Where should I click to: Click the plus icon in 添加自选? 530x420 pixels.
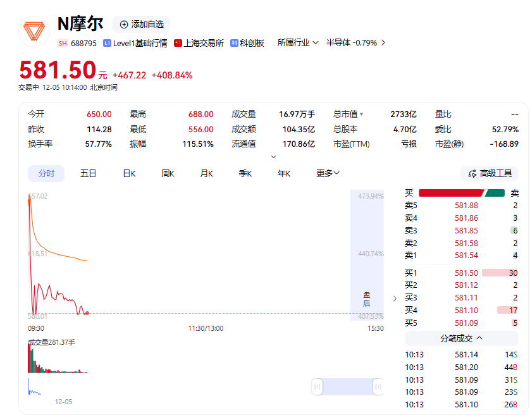[124, 24]
